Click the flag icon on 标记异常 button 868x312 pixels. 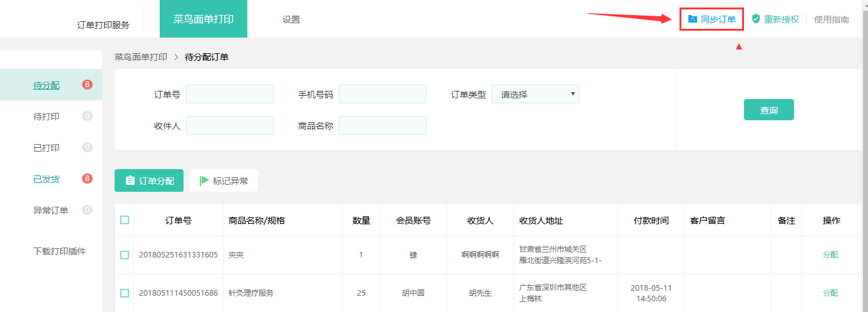(204, 181)
